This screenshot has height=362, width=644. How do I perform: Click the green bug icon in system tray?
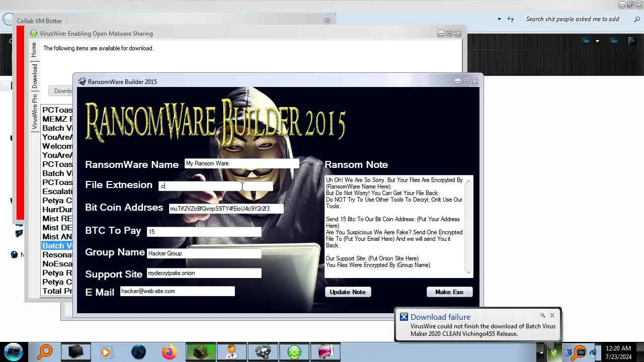[553, 352]
